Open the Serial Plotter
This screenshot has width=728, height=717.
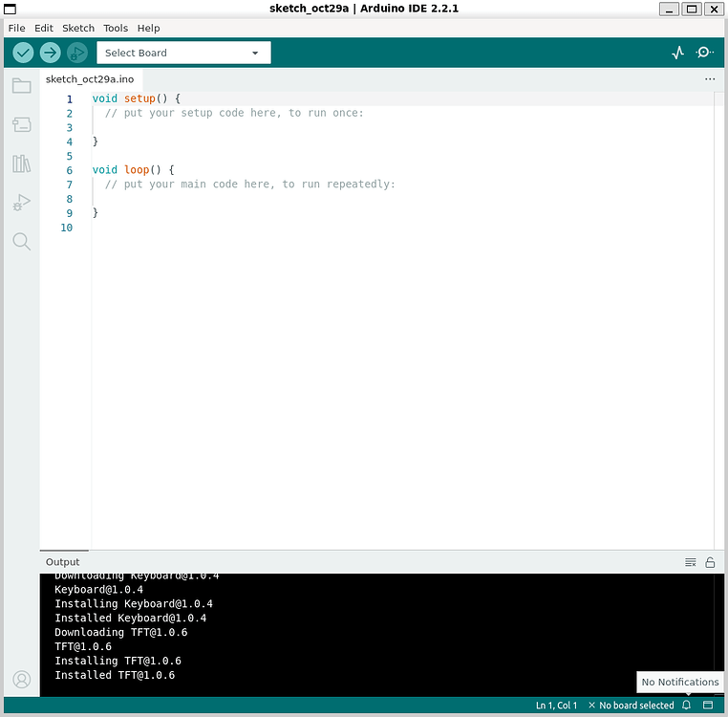(x=678, y=54)
